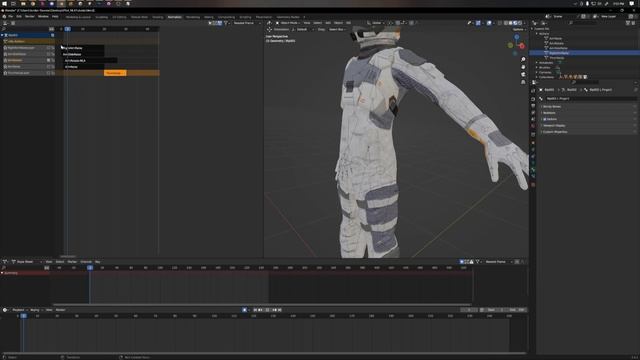The image size is (640, 360).
Task: Click the ArmRaise action icon in outliner
Action: pyautogui.click(x=546, y=38)
